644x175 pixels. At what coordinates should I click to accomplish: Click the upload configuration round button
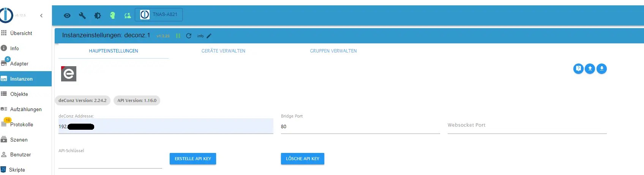click(x=590, y=68)
